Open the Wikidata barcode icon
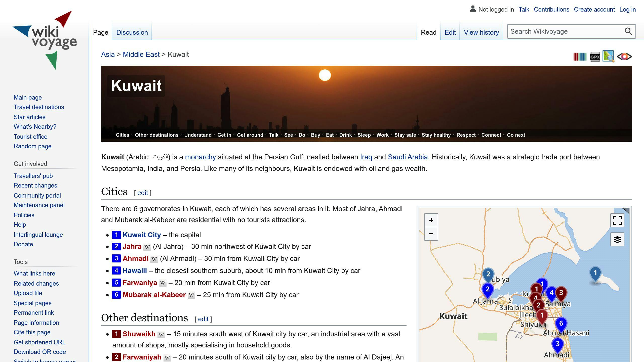Screen dimensions: 644x362 580,57
